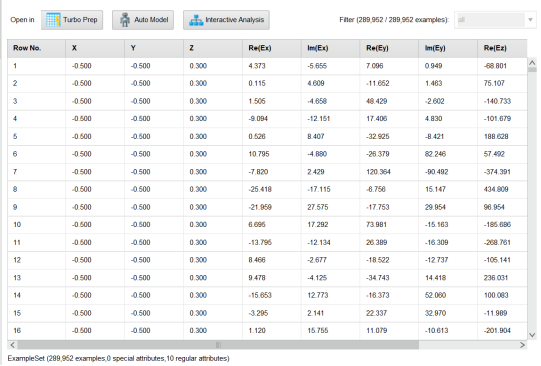This screenshot has height=366, width=541.
Task: Click the Re(Ex) column header
Action: coord(272,48)
